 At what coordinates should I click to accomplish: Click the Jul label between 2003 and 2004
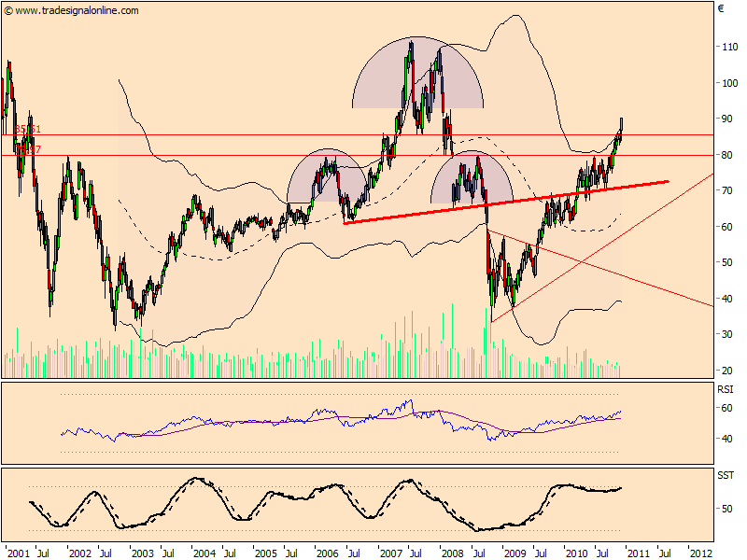(x=168, y=553)
